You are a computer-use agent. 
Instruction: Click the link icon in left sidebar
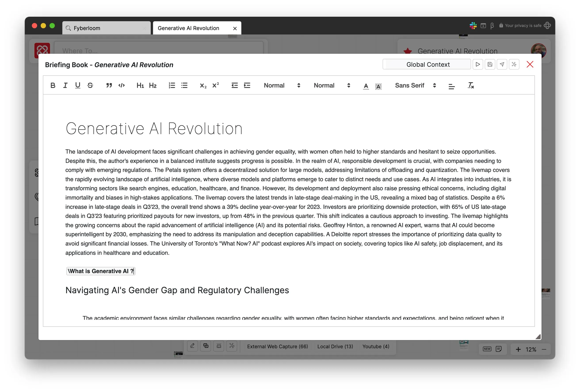37,173
